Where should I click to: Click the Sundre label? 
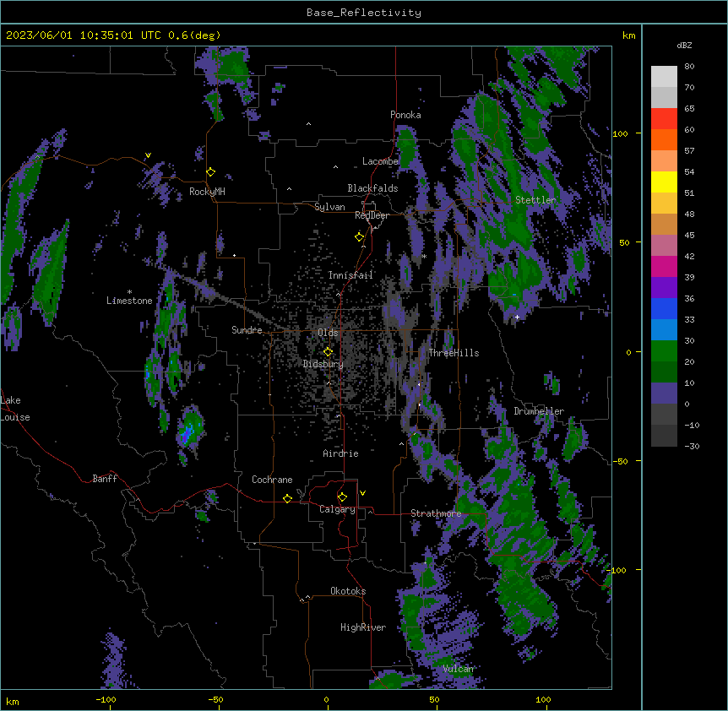coord(247,330)
